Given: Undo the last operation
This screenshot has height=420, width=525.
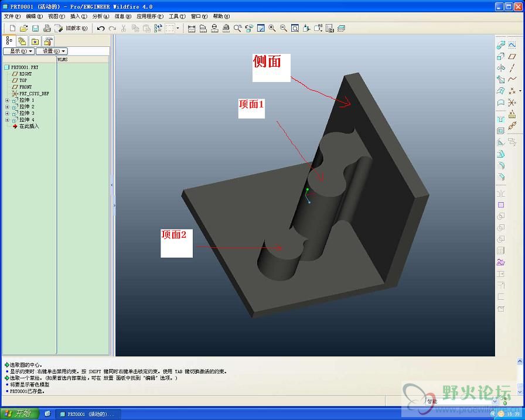Looking at the screenshot, I should pos(100,29).
